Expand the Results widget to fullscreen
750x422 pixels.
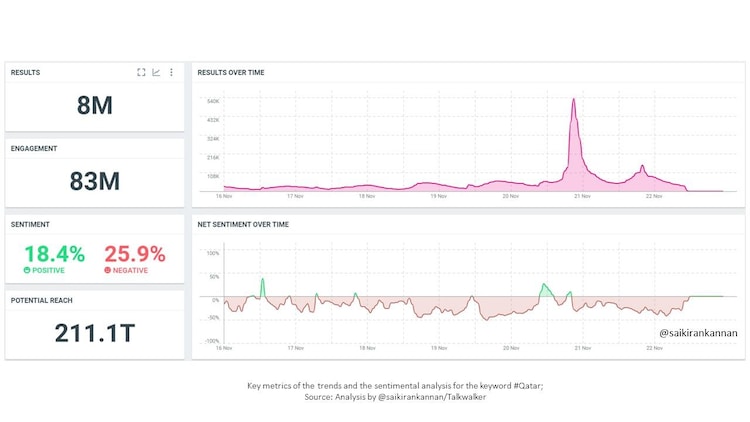[141, 72]
